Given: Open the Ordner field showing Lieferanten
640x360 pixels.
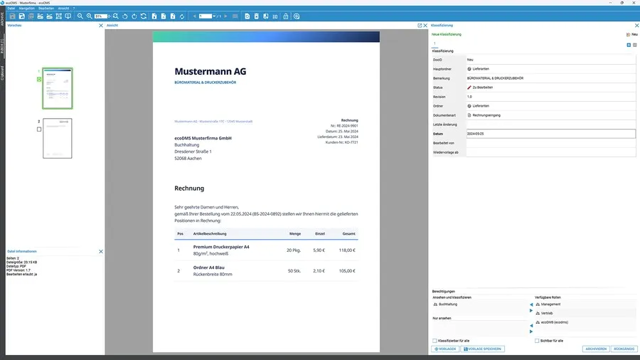Looking at the screenshot, I should pyautogui.click(x=551, y=106).
